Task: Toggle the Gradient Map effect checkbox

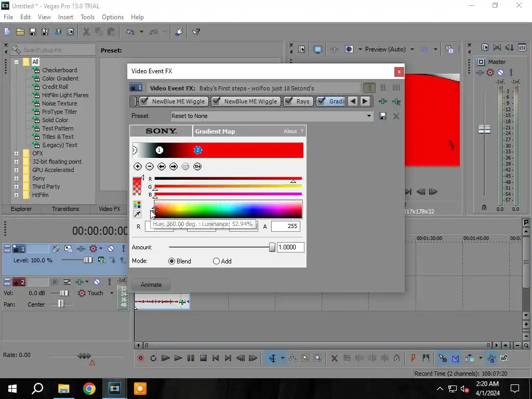Action: point(321,101)
